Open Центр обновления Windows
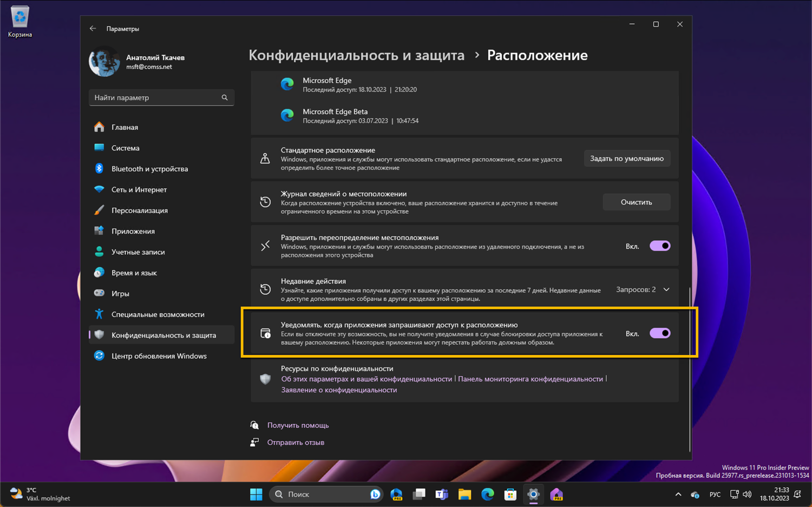812x507 pixels. pos(161,356)
